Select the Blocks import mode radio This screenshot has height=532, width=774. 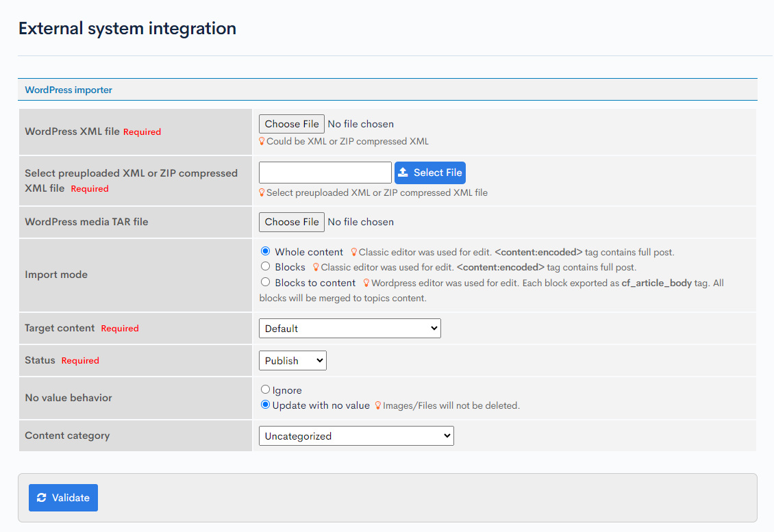click(x=266, y=266)
